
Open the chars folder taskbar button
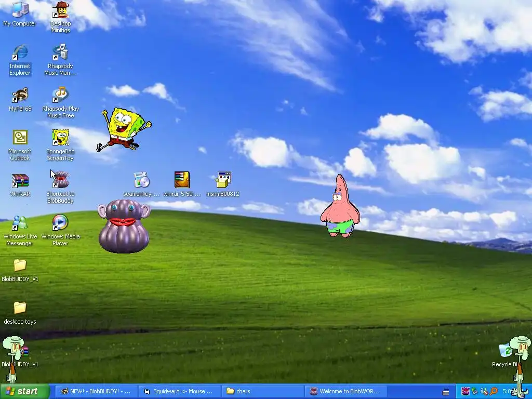coord(262,391)
